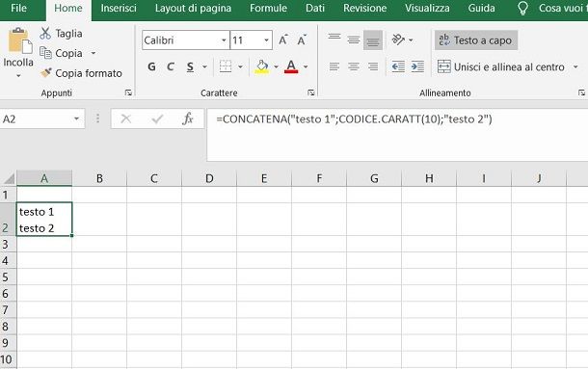Toggle bottom vertical alignment
588x369 pixels.
[x=373, y=40]
